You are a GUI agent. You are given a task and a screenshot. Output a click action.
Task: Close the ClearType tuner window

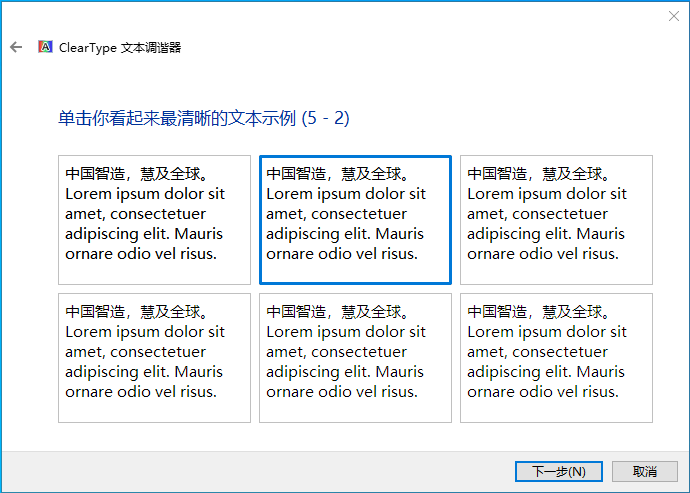point(673,16)
